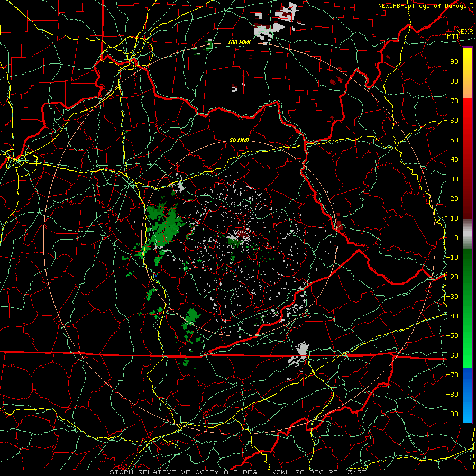Click the 80 value on velocity scale

[454, 81]
